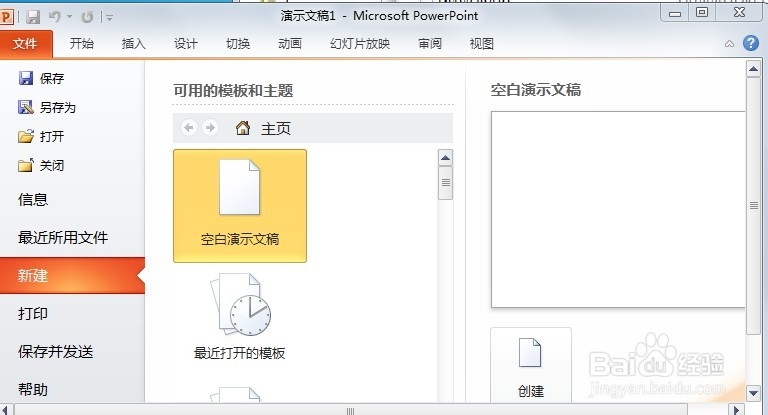
Task: Collapse the ribbon with the caret icon
Action: (729, 44)
